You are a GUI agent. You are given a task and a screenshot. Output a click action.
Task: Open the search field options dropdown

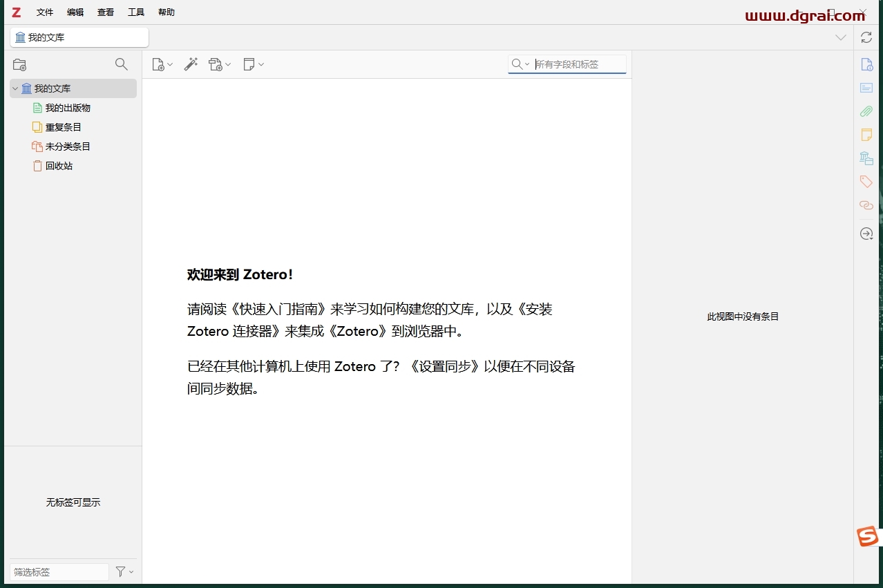527,64
